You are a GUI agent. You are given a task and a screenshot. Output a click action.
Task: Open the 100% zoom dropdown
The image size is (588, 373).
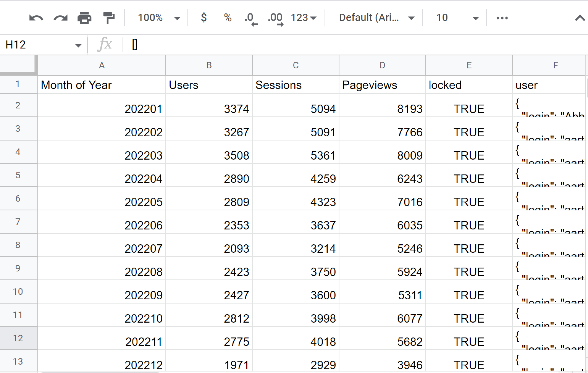coord(159,18)
